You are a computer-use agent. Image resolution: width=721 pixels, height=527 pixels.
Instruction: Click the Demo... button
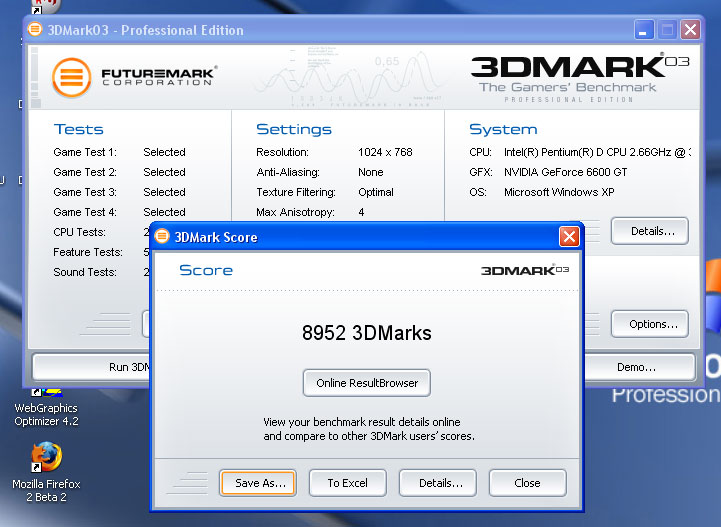coord(636,367)
